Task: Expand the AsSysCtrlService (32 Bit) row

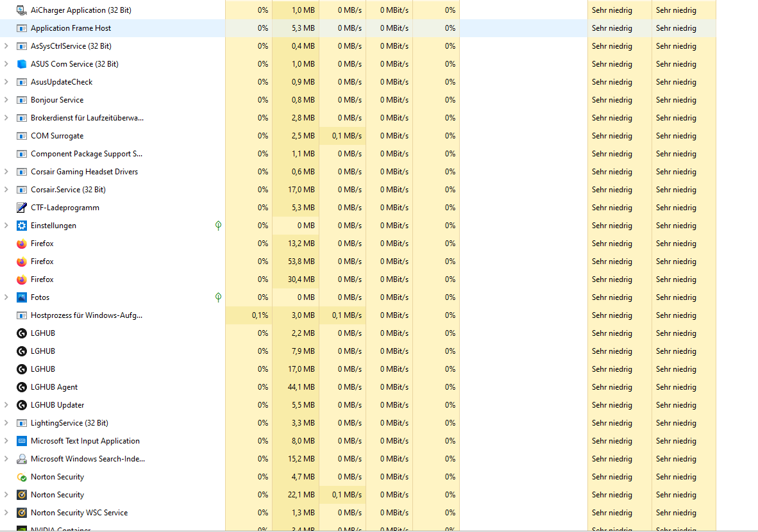Action: tap(6, 46)
